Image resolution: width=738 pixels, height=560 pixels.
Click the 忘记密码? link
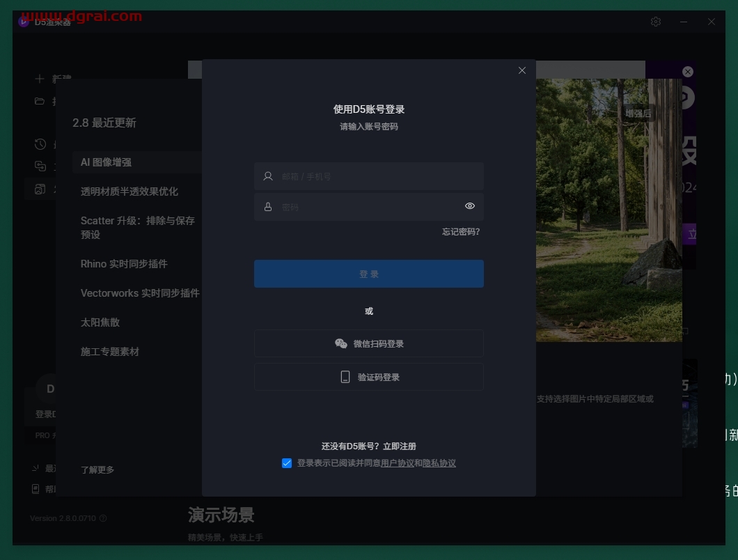(x=461, y=232)
